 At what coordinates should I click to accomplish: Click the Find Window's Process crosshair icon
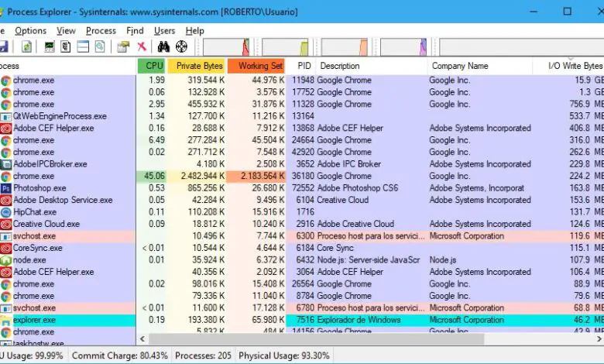point(181,46)
